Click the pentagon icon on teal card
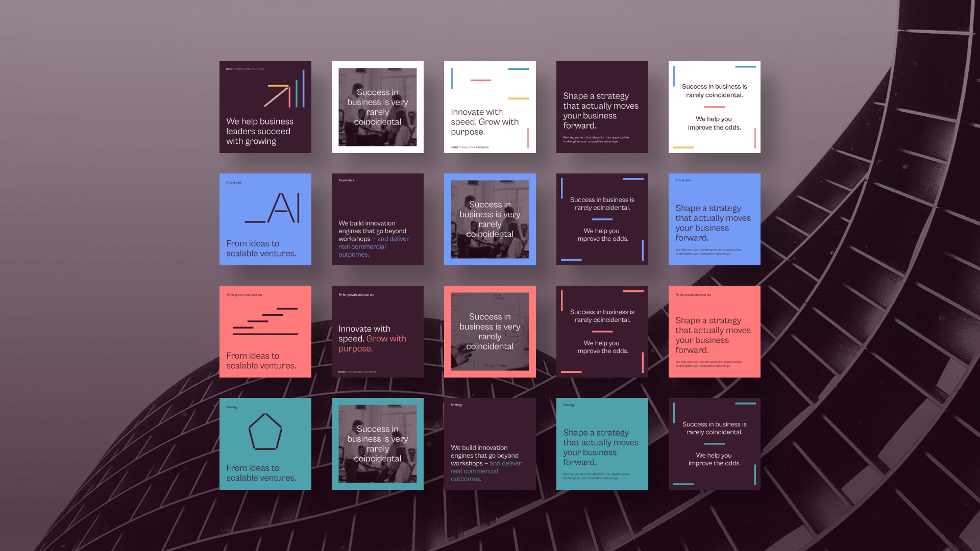This screenshot has height=551, width=980. [265, 432]
